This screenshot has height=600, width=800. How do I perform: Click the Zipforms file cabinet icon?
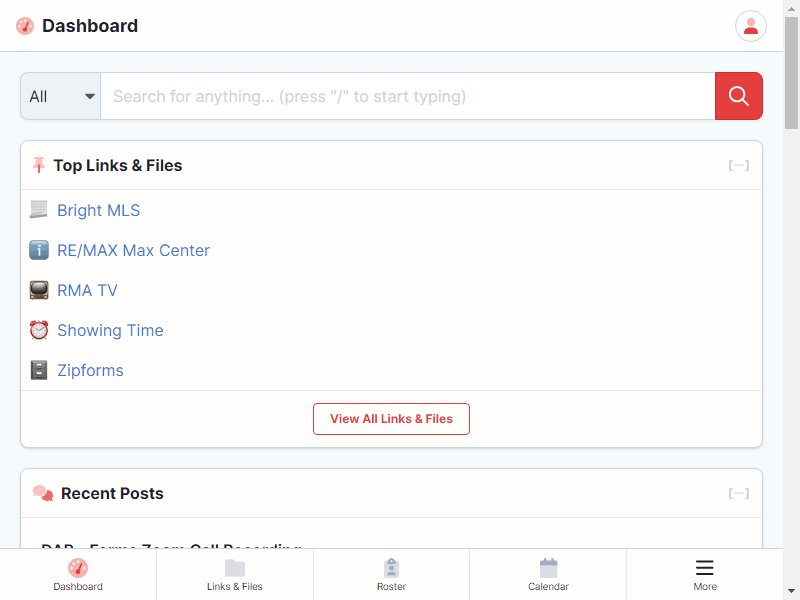[39, 370]
